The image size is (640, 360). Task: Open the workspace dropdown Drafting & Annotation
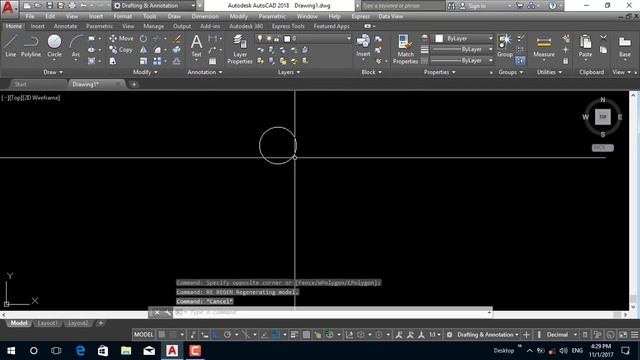(x=154, y=6)
